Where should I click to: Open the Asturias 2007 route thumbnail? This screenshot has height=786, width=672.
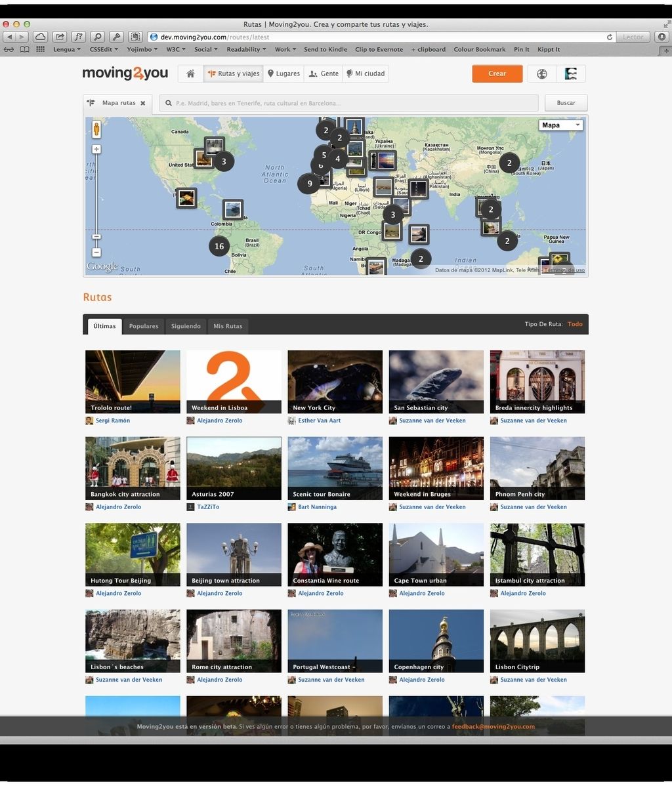234,468
